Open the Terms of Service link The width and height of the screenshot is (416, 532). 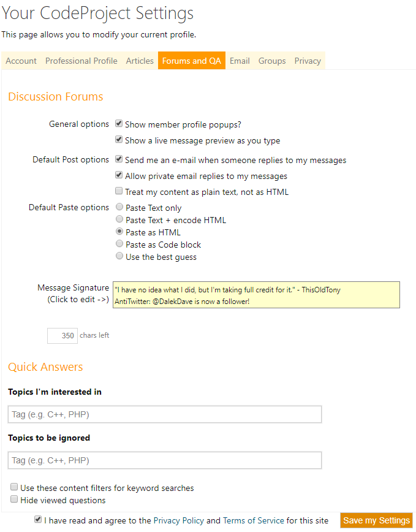pos(254,520)
